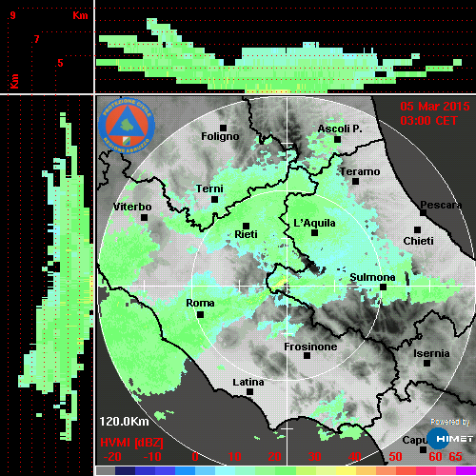
Task: Click the date text "05 Mar 2015"
Action: point(435,107)
